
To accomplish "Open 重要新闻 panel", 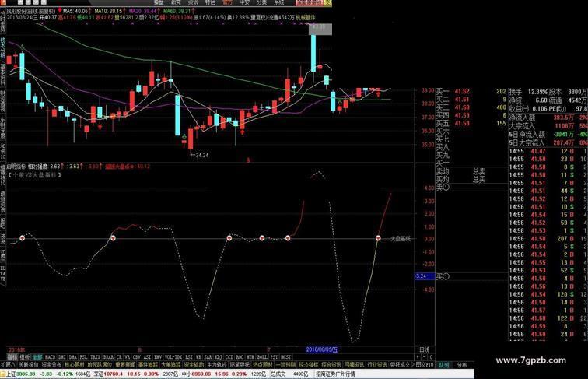I will (x=125, y=364).
